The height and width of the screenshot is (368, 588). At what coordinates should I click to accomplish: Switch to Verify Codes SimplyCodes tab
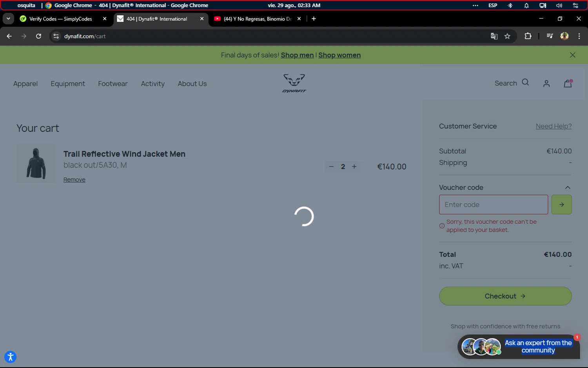click(x=61, y=19)
